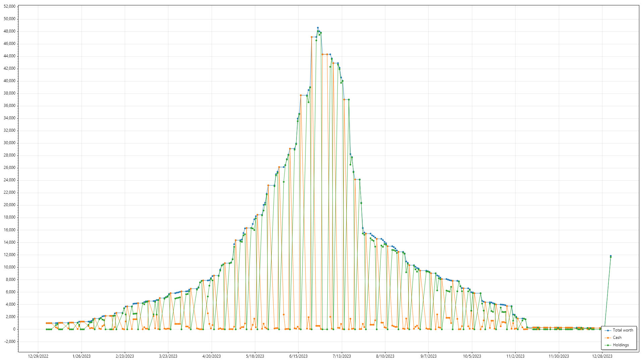
Task: Click the 11/30/2023 date axis label
Action: pos(559,356)
